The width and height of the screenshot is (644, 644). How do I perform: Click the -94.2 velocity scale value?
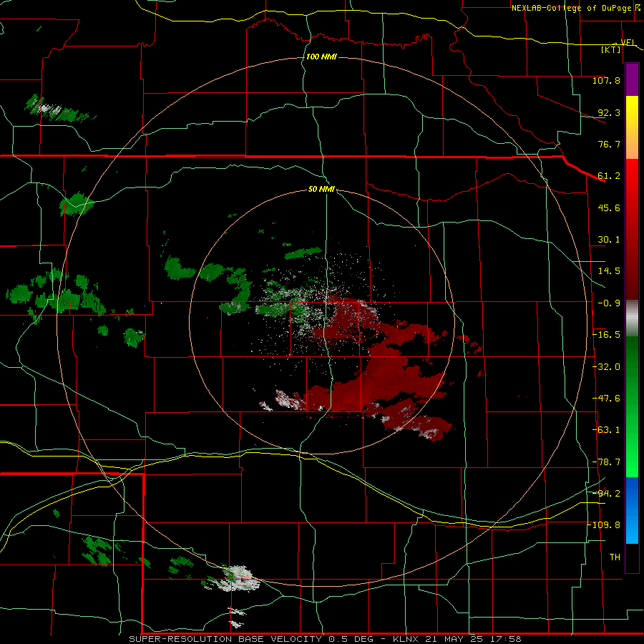606,494
